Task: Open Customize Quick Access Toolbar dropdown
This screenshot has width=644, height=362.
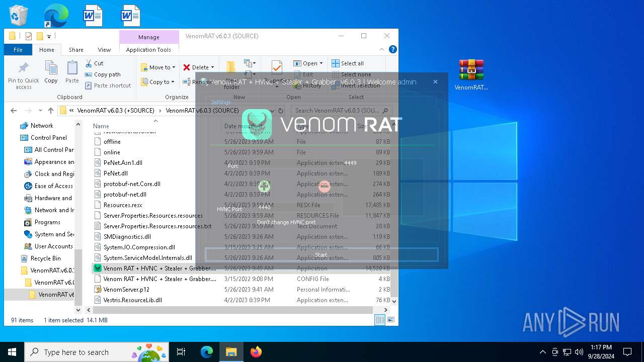Action: (x=49, y=36)
